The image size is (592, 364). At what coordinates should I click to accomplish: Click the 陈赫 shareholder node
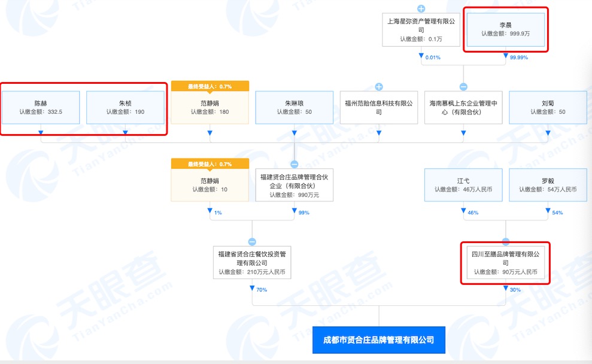coord(41,108)
